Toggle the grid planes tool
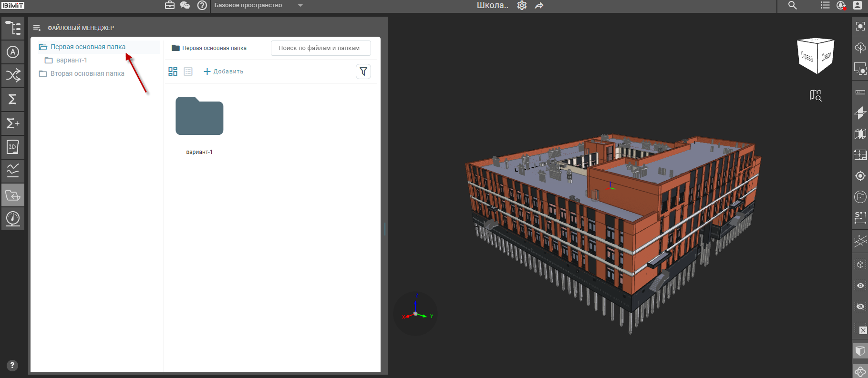868x378 pixels. click(x=860, y=241)
